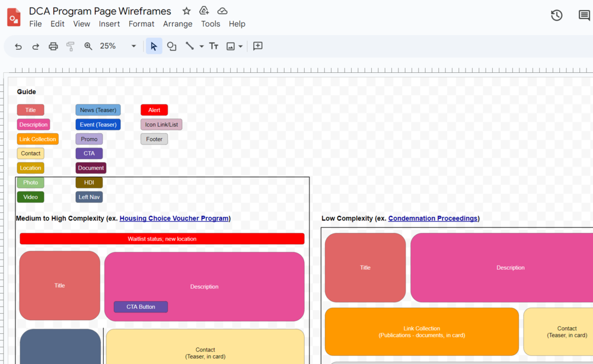
Task: Click the Insert comment icon
Action: tap(257, 46)
